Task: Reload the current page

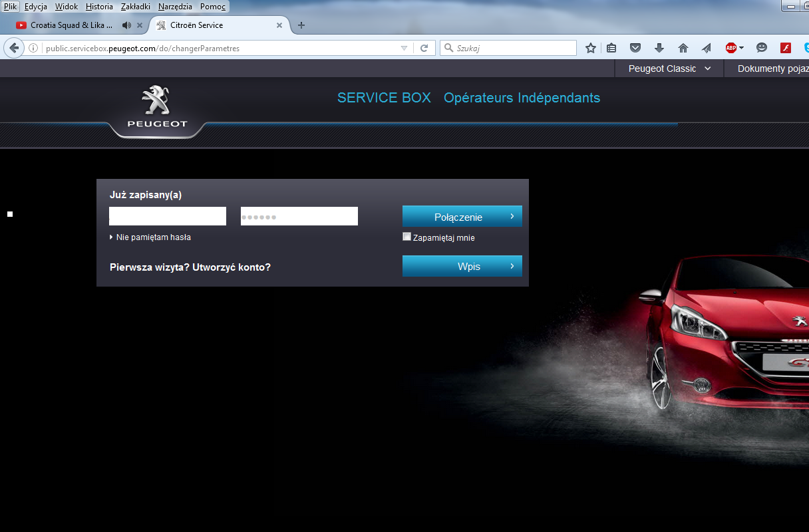Action: (x=424, y=48)
